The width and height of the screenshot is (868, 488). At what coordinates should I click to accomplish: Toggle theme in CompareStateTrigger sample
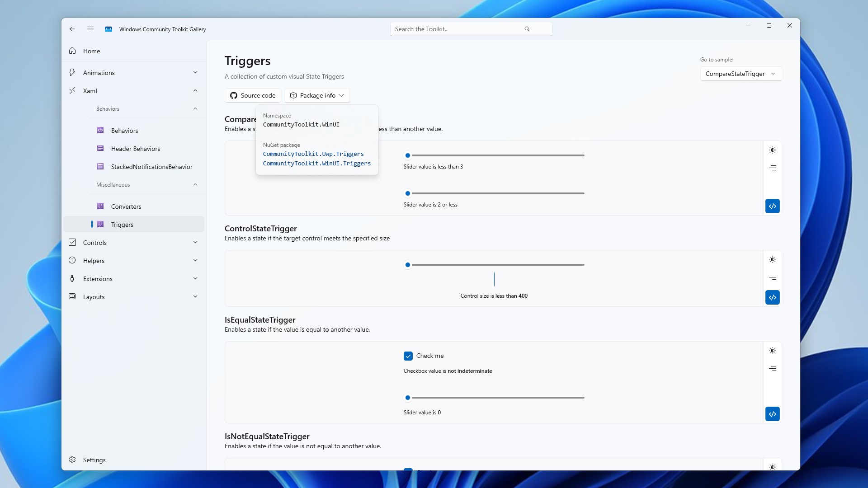tap(773, 150)
